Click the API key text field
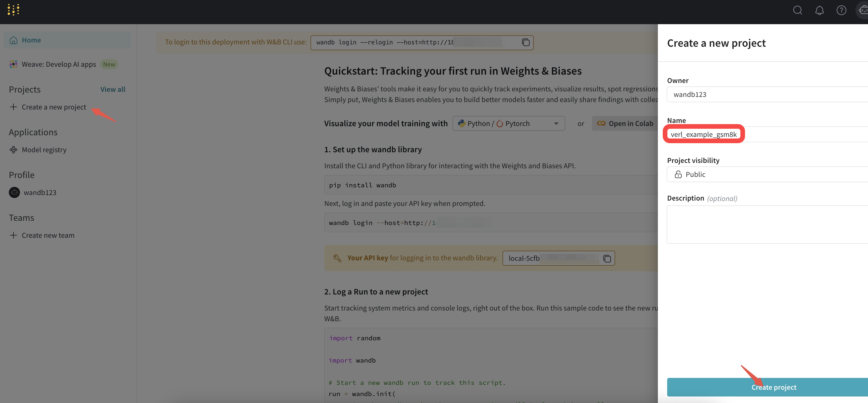The image size is (868, 403). 558,258
